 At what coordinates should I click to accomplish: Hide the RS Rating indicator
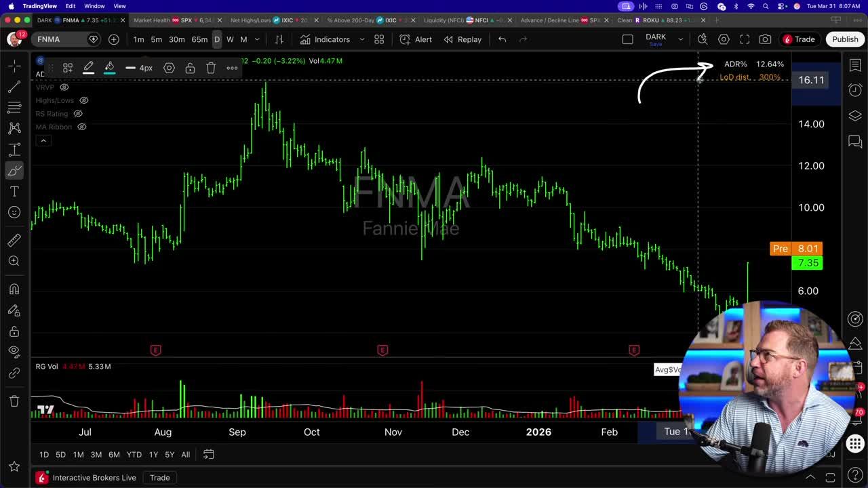tap(77, 113)
